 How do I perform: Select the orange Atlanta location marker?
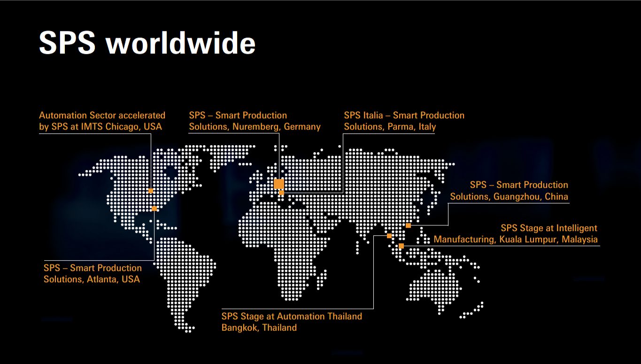coord(154,209)
